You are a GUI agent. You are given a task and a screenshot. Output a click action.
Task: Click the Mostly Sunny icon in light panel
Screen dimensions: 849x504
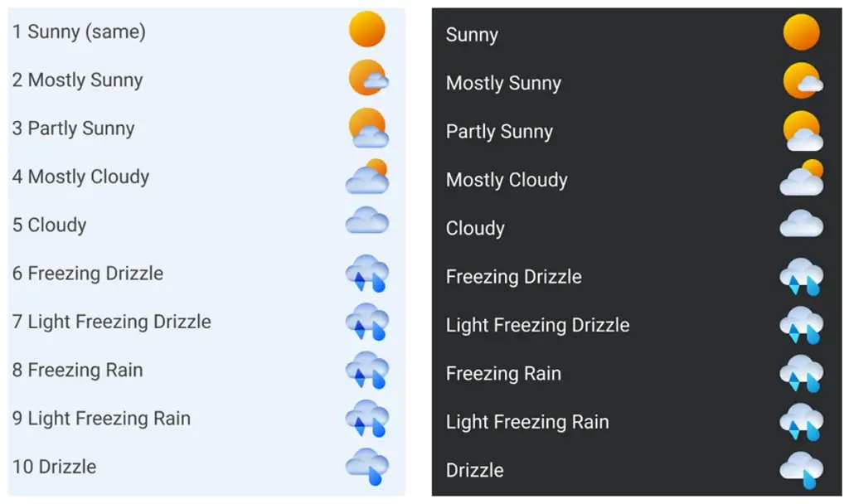pyautogui.click(x=367, y=79)
